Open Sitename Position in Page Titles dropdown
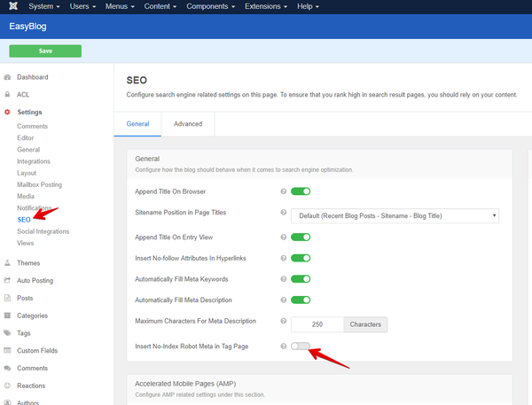Image resolution: width=532 pixels, height=405 pixels. tap(395, 215)
